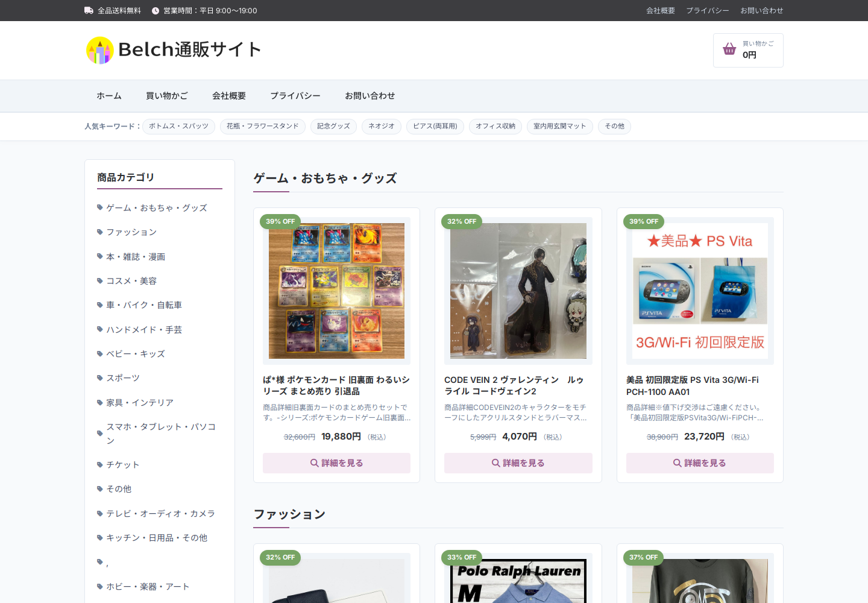Click the top-bar 会社概要 link
The width and height of the screenshot is (868, 603).
(x=661, y=10)
